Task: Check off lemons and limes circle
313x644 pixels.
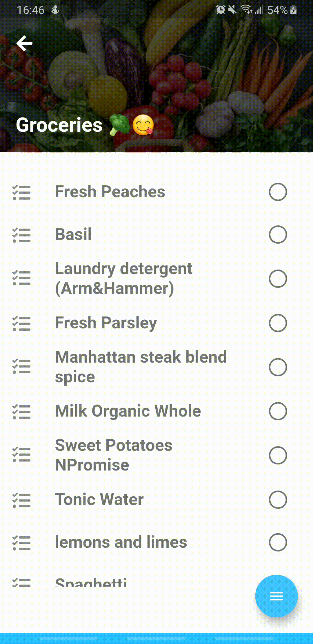Action: [278, 542]
